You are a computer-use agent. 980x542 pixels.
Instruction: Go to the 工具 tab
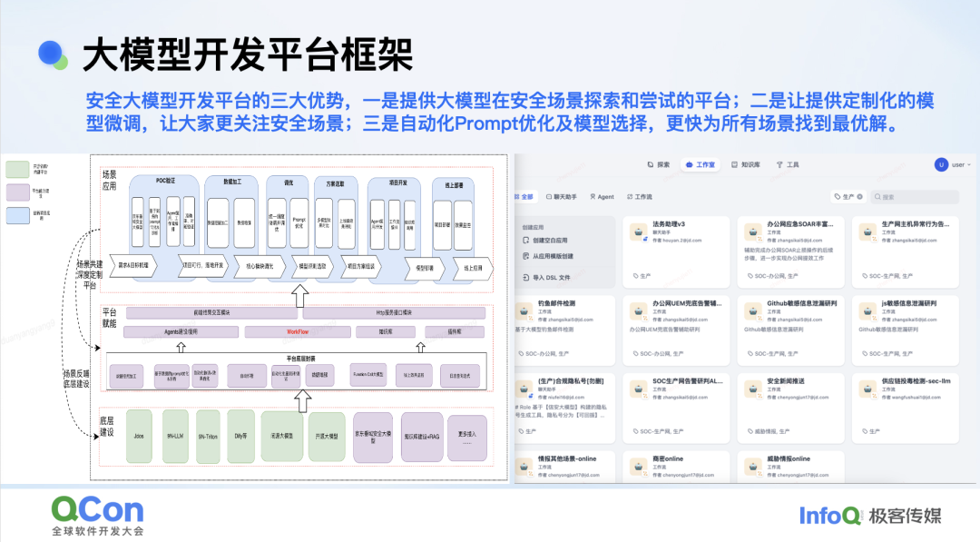788,164
